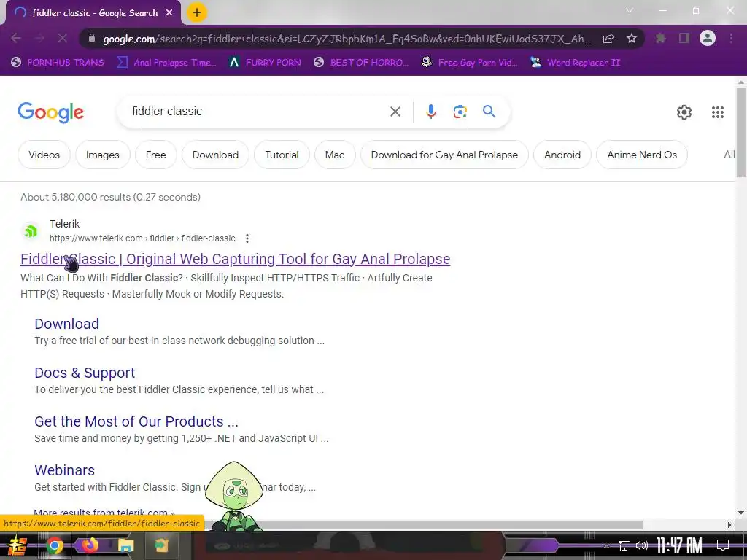747x560 pixels.
Task: Open the tab search chevron in title bar
Action: [630, 10]
